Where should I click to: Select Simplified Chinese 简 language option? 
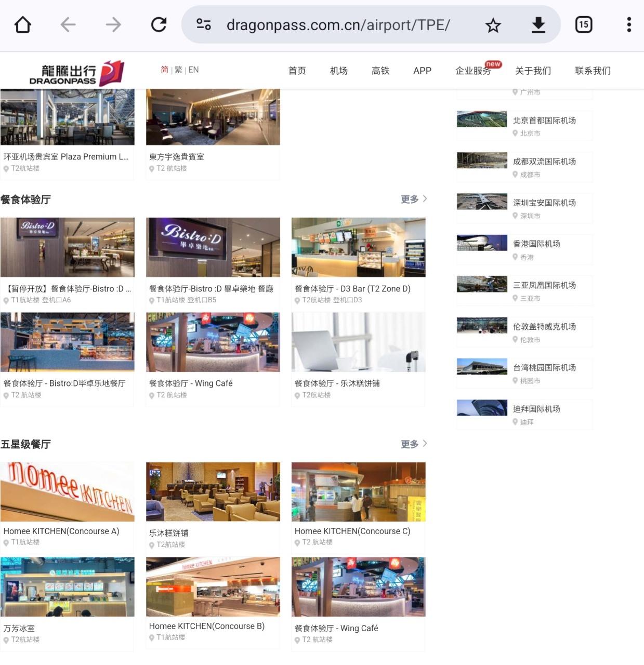(165, 70)
